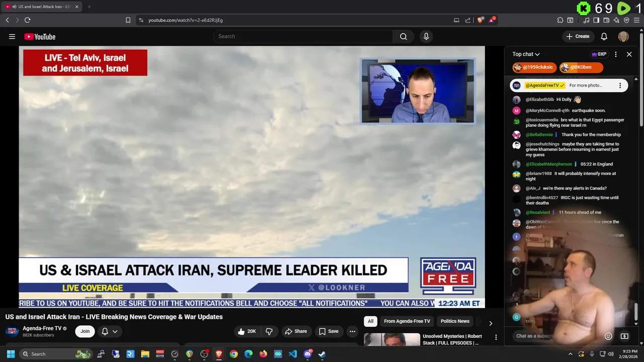The height and width of the screenshot is (362, 644).
Task: Click the search magnifier button in YouTube
Action: coord(404,36)
